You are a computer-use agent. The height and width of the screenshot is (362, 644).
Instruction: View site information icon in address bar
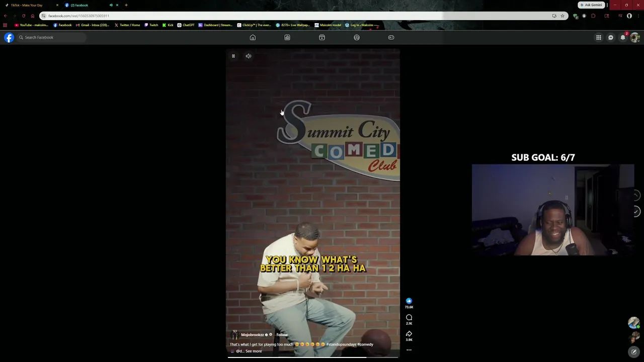[43, 16]
